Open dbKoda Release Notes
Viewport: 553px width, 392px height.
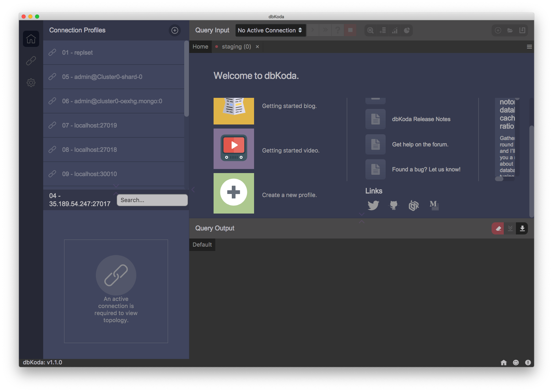(421, 119)
